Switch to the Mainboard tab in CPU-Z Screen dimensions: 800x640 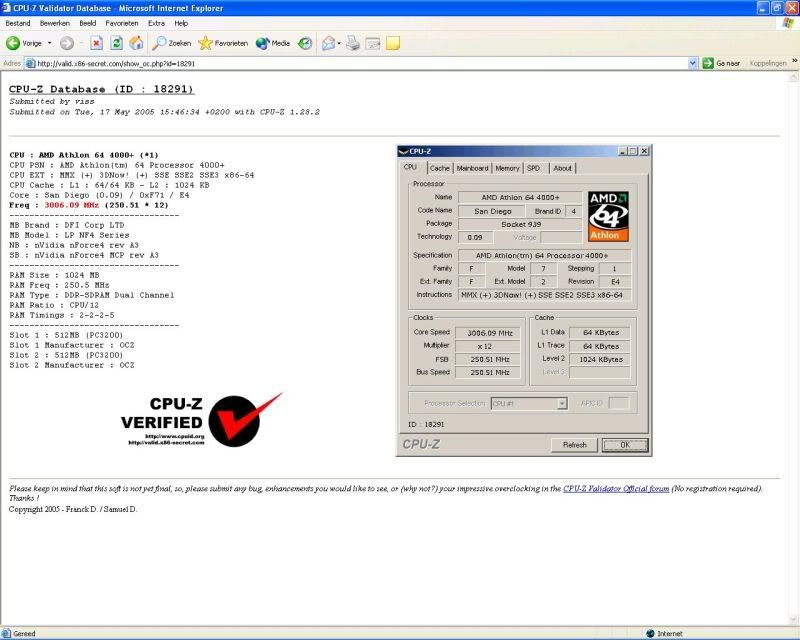pos(472,168)
